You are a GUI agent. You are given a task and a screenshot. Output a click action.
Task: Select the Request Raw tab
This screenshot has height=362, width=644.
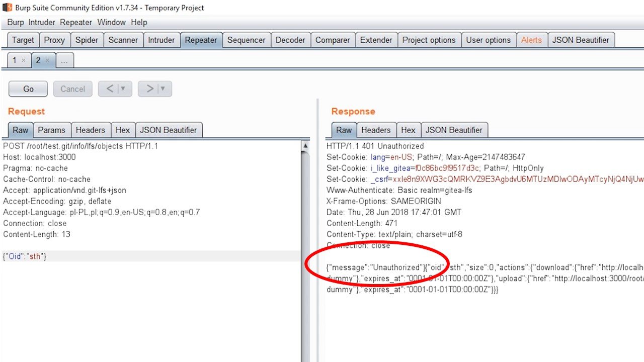pyautogui.click(x=21, y=130)
